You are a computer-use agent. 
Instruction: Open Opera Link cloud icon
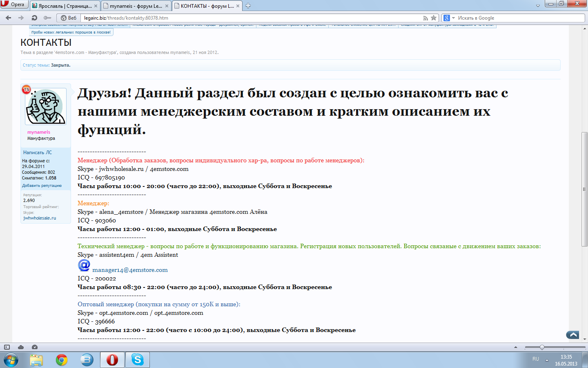coord(21,347)
